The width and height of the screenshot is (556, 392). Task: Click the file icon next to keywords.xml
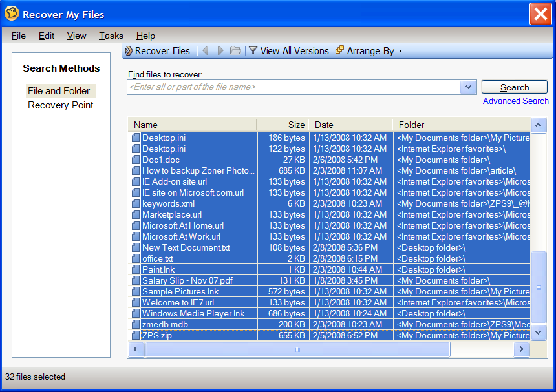click(136, 203)
